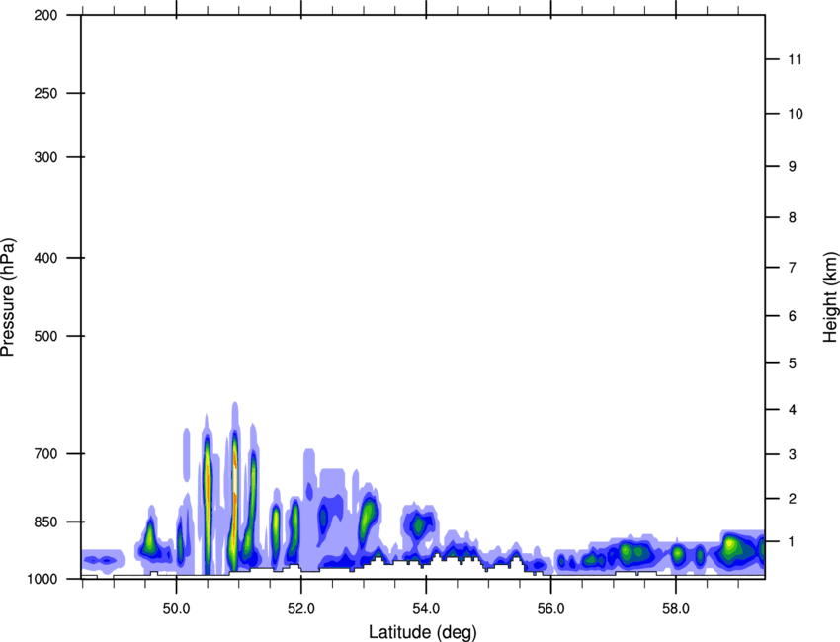Click the 8 km height label
Image resolution: width=840 pixels, height=642 pixels.
tap(793, 217)
